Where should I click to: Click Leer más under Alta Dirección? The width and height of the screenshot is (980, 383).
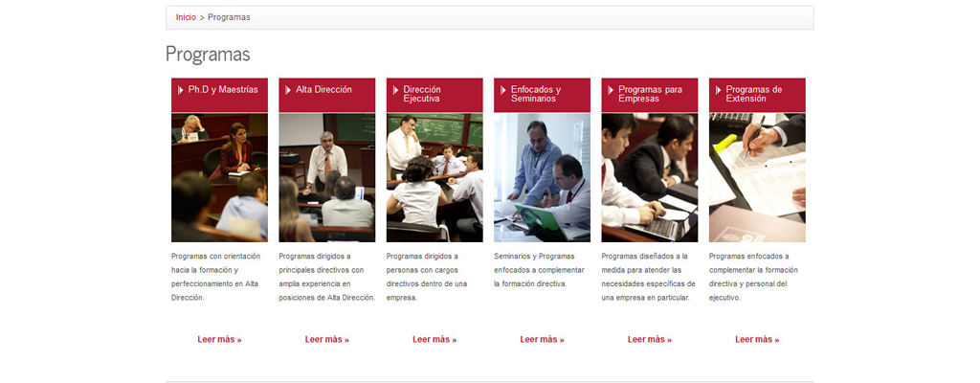[x=327, y=340]
